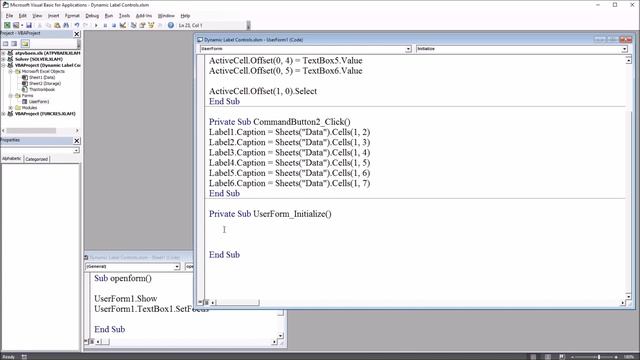
Task: Click Procedure View icon in Sheet1 code window
Action: 87,341
